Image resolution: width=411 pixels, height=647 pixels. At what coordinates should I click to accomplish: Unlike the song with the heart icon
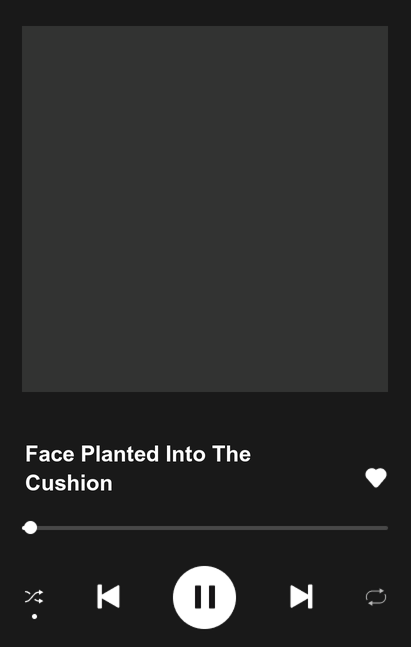376,478
